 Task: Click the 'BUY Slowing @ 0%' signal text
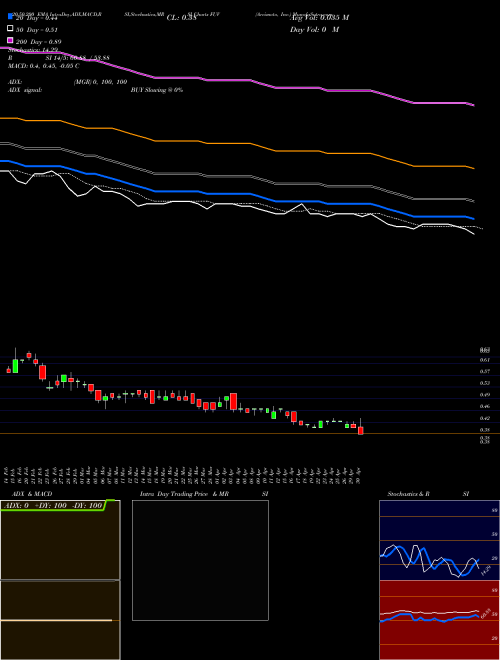tap(157, 90)
